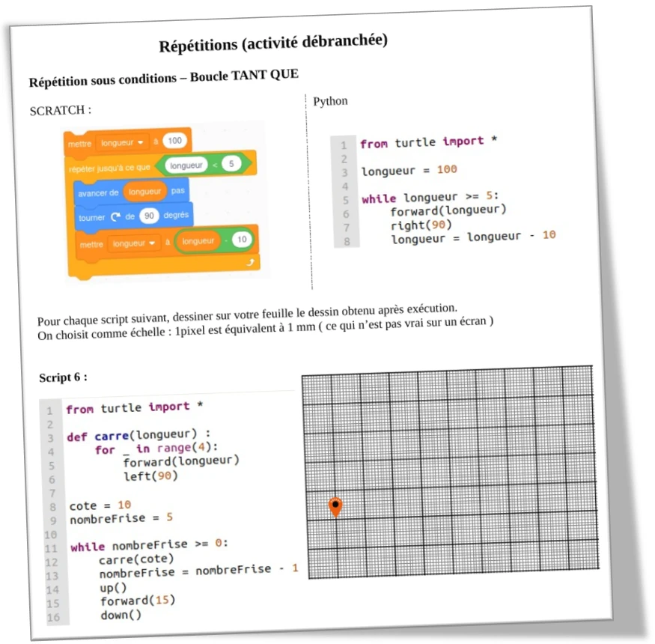Click the "Script 6 :" heading
Image resolution: width=655 pixels, height=644 pixels.
coord(63,377)
